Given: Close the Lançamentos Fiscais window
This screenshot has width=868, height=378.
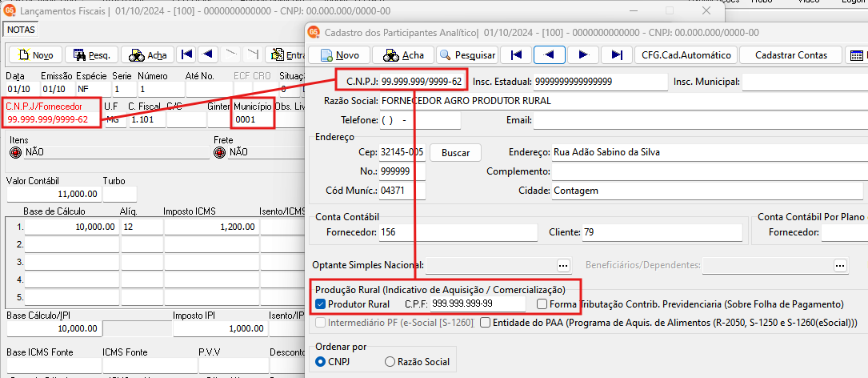Looking at the screenshot, I should [x=706, y=10].
